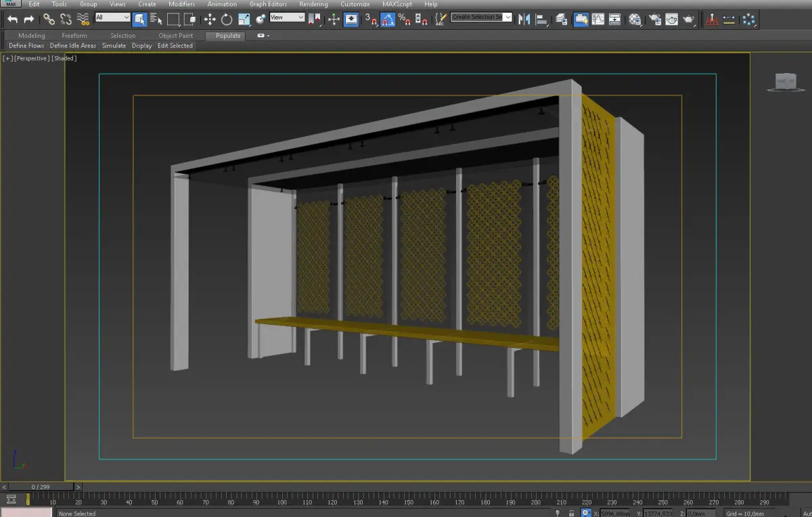The width and height of the screenshot is (812, 517).
Task: Select the Unlink Selection tool
Action: (x=66, y=20)
